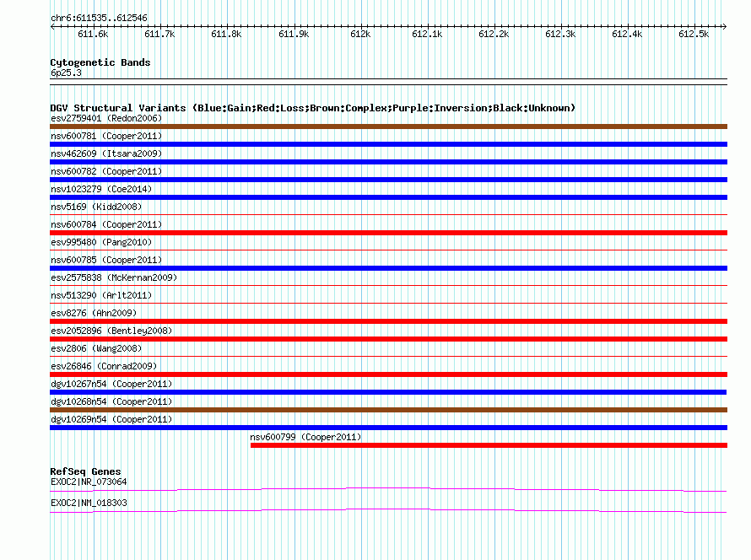Screen dimensions: 751x560
Task: Click the 612.3k ruler tick label
Action: tap(560, 34)
